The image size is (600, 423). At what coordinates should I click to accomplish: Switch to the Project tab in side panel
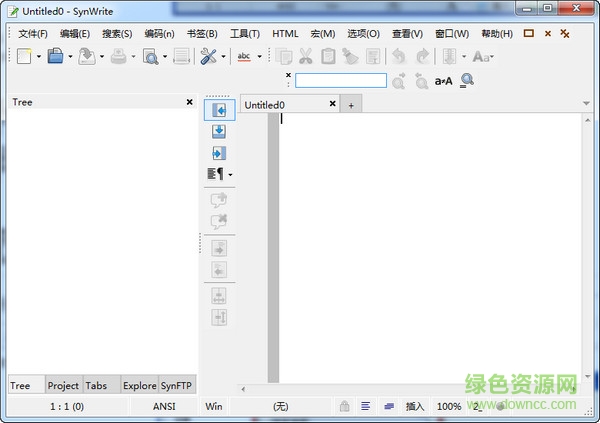(x=63, y=386)
